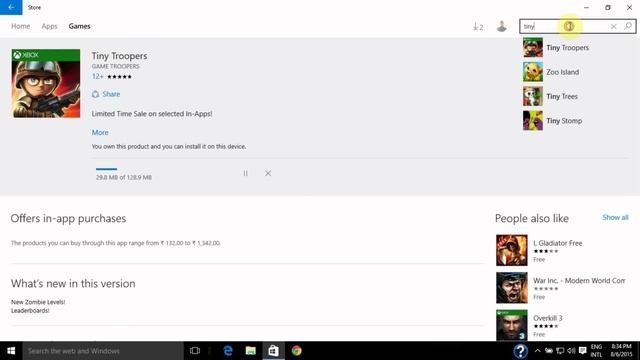Image resolution: width=640 pixels, height=360 pixels.
Task: Click the 12+ age rating
Action: 97,77
